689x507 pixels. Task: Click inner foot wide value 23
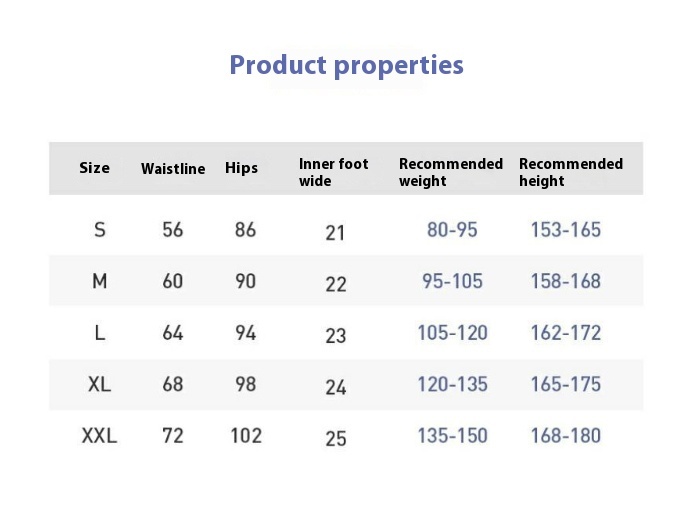(x=336, y=335)
